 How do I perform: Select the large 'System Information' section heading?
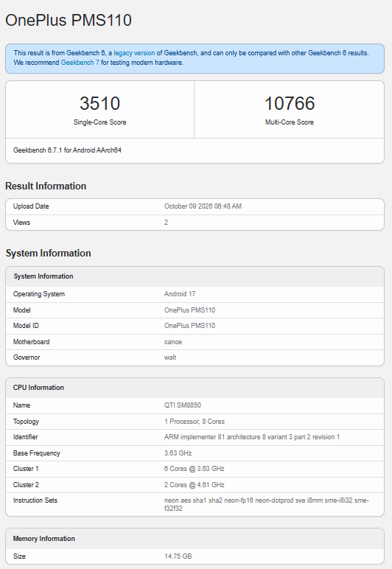[48, 253]
